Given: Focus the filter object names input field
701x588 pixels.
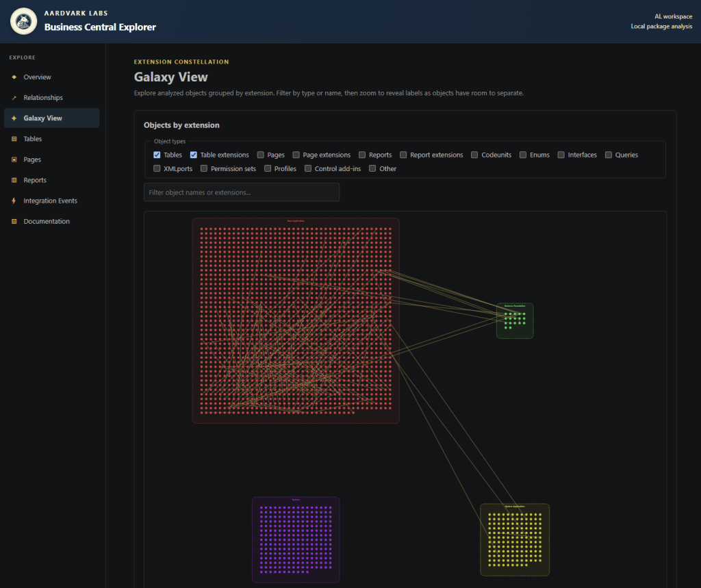Looking at the screenshot, I should 242,192.
